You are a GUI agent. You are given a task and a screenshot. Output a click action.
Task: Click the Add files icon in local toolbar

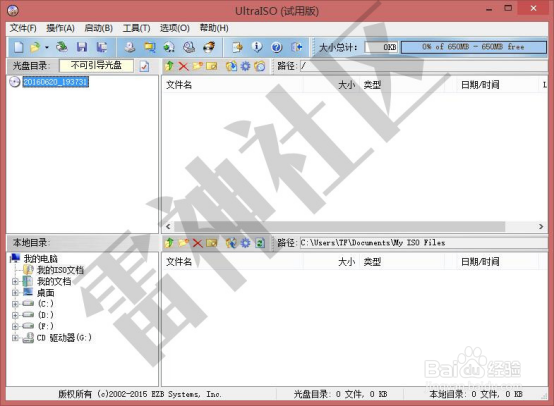coord(231,243)
